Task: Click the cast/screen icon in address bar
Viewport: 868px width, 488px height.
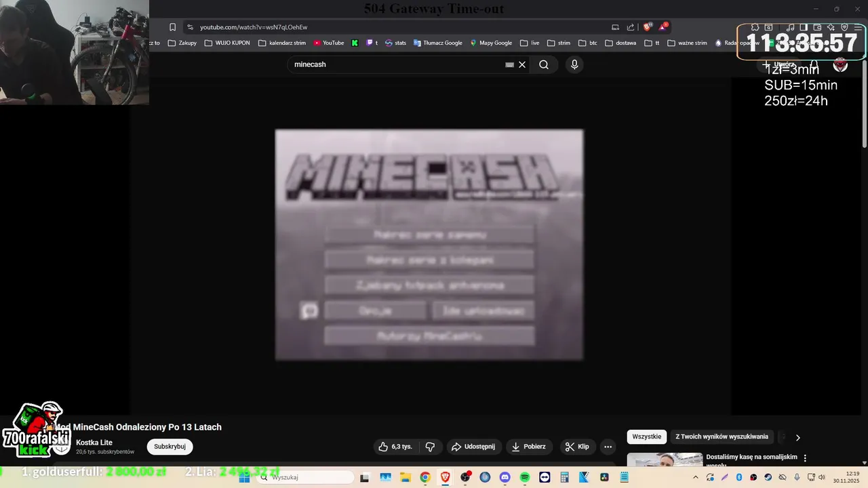Action: (615, 27)
